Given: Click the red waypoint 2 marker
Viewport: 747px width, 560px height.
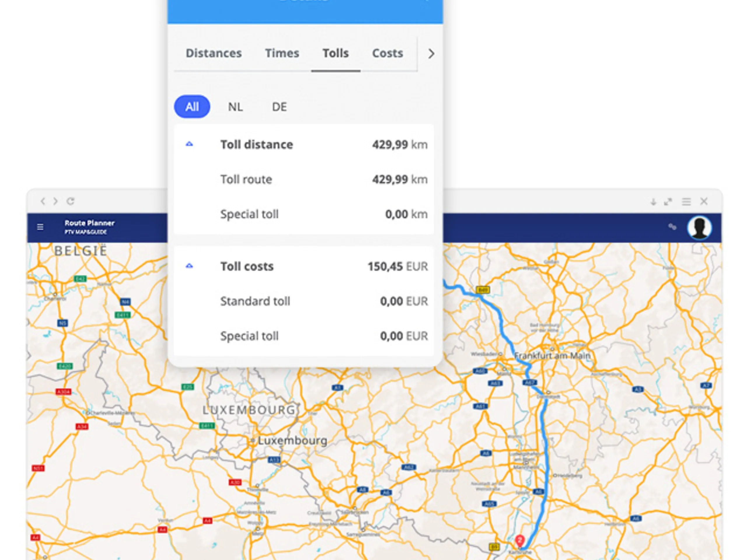Looking at the screenshot, I should [520, 541].
